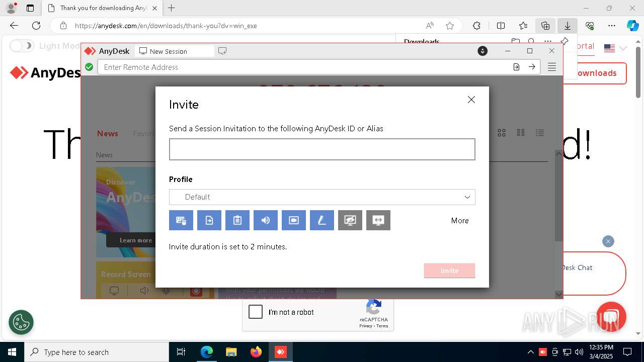Click the pink Invite button
The height and width of the screenshot is (362, 644).
(x=449, y=270)
